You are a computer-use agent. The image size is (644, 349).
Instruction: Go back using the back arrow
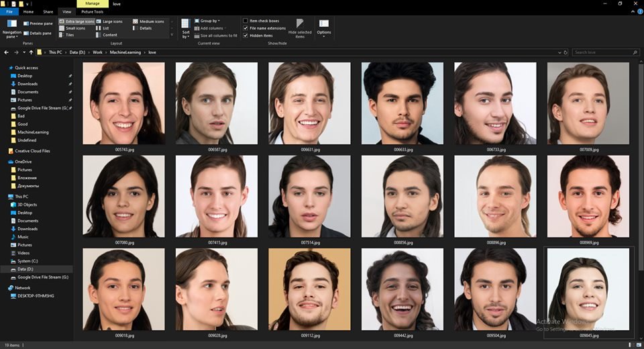click(x=6, y=52)
